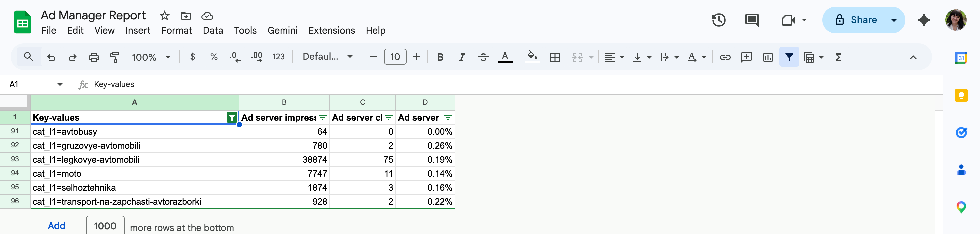
Task: Toggle the filter button in toolbar
Action: (789, 57)
